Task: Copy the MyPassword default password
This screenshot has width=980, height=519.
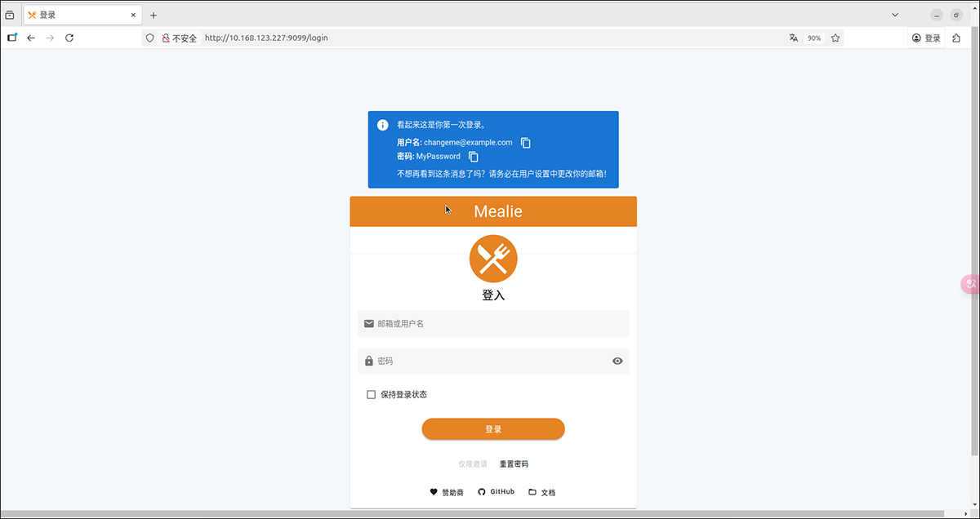Action: click(x=474, y=157)
